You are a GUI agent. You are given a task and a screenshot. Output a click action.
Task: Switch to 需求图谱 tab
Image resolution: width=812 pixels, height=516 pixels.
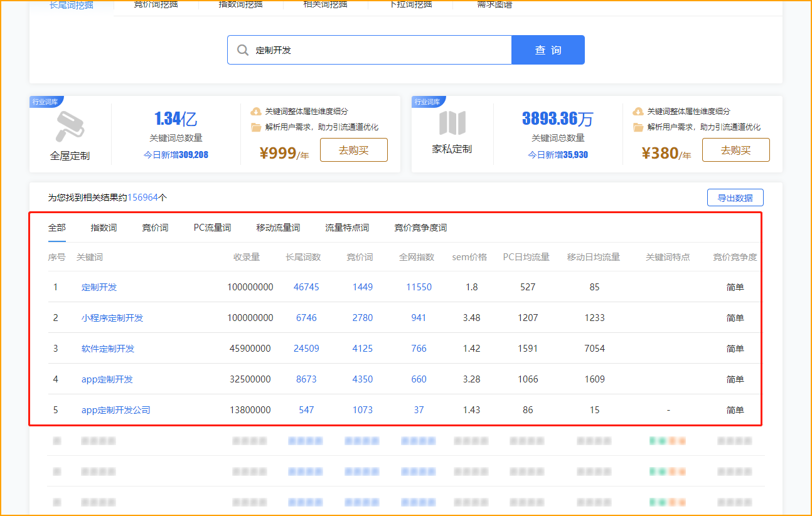(494, 4)
